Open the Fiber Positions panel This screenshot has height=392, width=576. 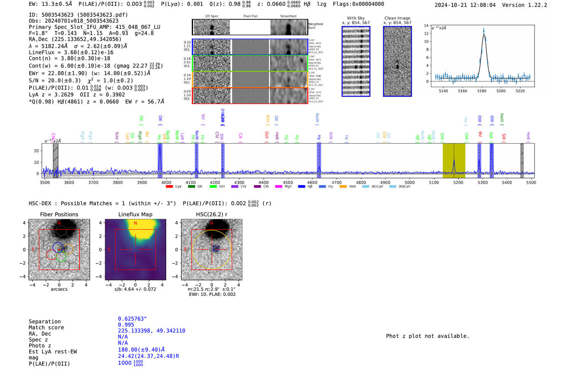click(59, 250)
